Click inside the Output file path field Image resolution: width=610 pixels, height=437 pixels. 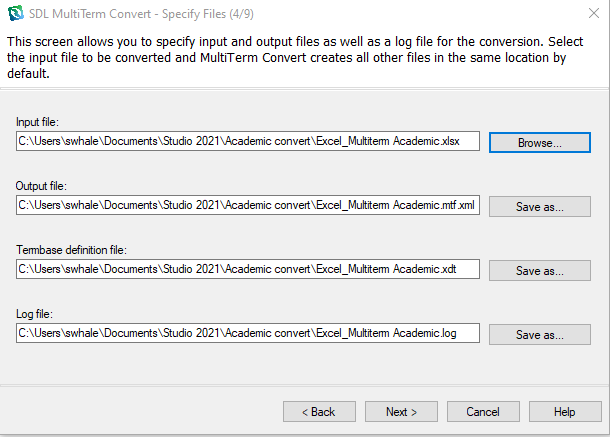tap(248, 205)
